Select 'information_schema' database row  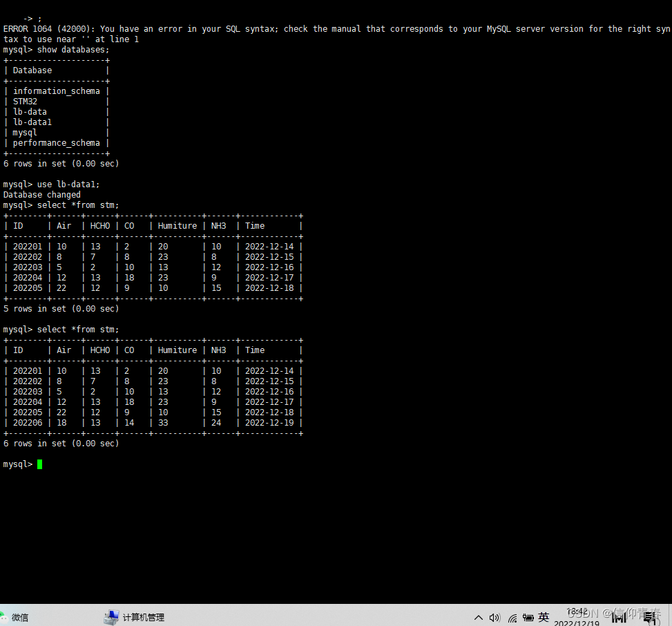tap(56, 91)
